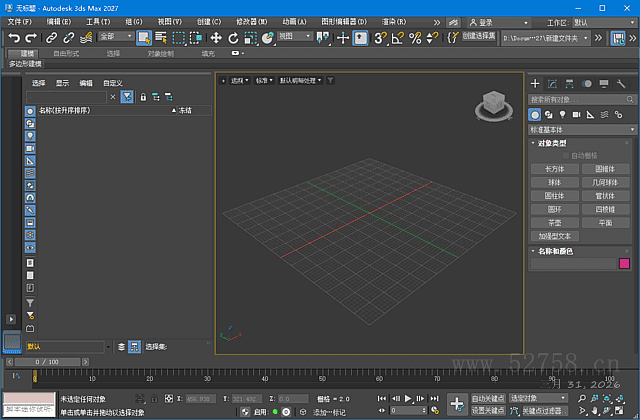Select the Space Warps category in Create panel
Screen dimensions: 640x420
coord(604,115)
